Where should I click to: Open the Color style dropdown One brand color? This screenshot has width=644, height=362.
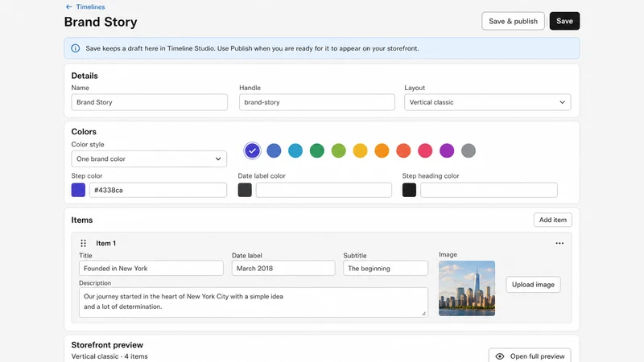[x=149, y=158]
